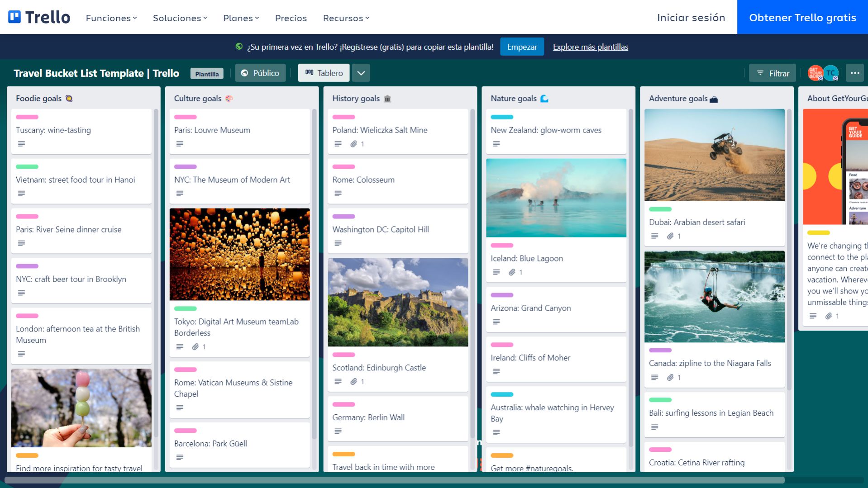Click the Trello logo in header

[x=39, y=17]
